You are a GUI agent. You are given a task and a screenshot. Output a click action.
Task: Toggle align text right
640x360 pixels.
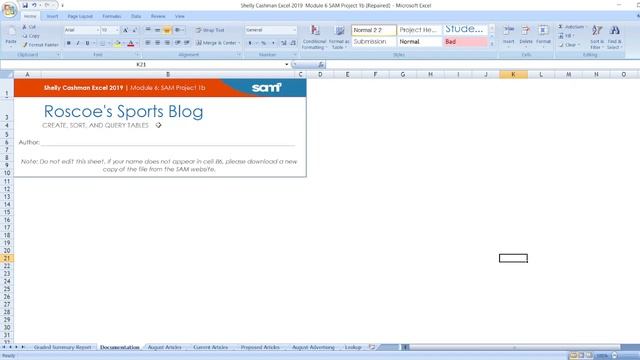point(167,43)
